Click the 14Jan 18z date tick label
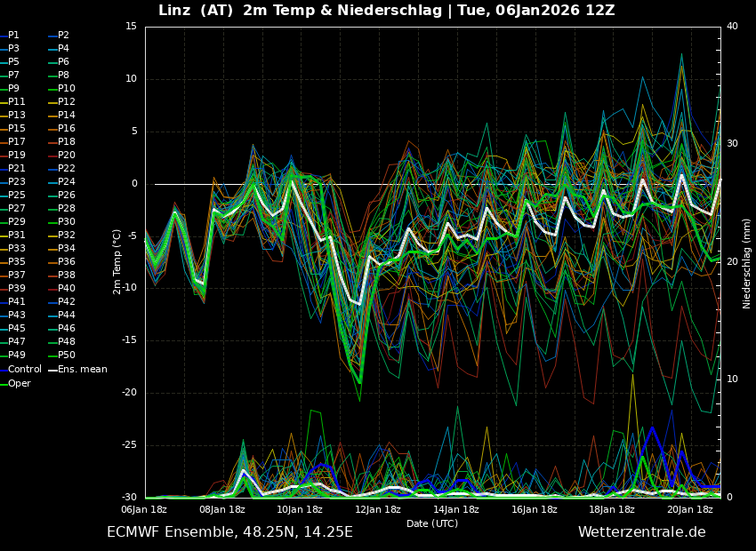 [456, 510]
